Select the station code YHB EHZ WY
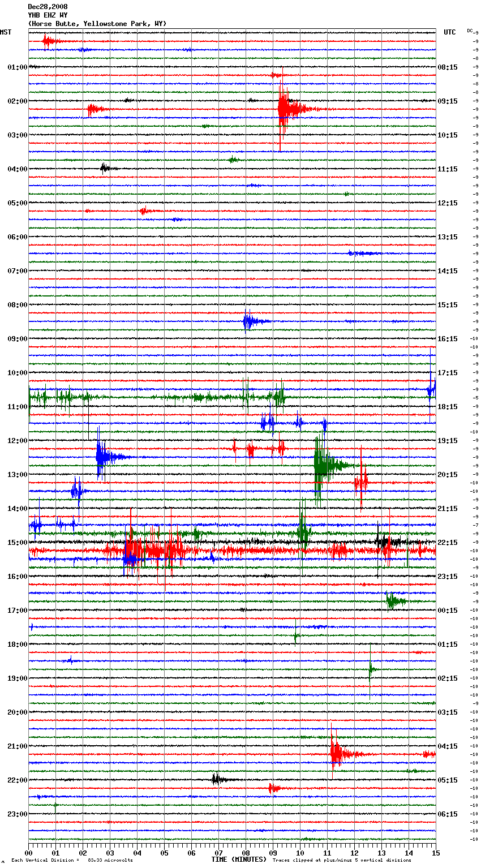 click(48, 15)
